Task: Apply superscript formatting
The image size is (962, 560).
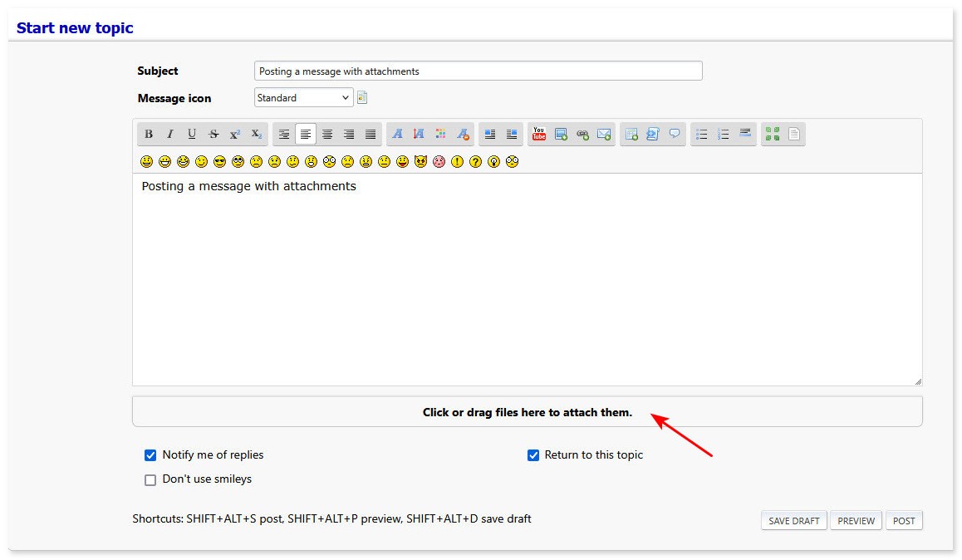Action: (x=234, y=134)
